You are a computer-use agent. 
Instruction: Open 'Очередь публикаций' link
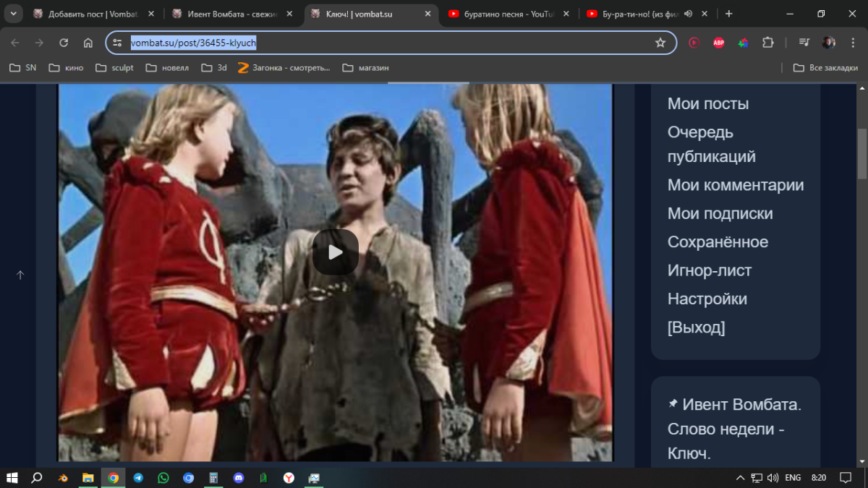click(x=712, y=145)
